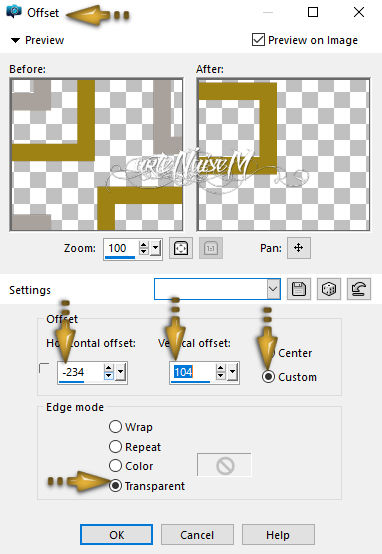Click the save preset disk icon
This screenshot has width=382, height=554.
[x=299, y=289]
